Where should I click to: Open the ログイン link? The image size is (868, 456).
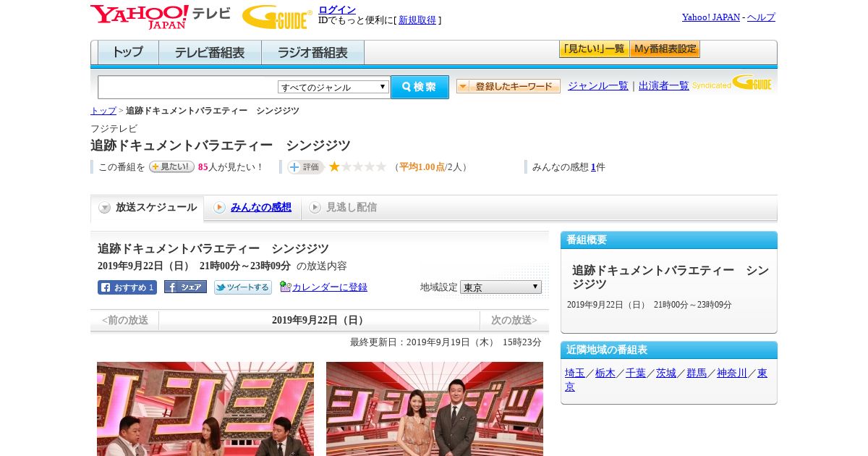click(x=337, y=9)
